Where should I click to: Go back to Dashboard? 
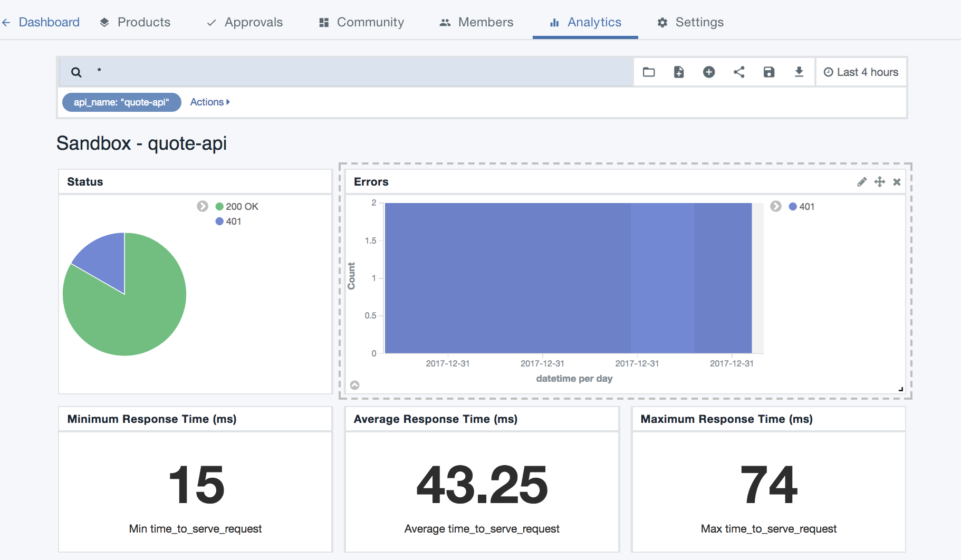(x=41, y=22)
